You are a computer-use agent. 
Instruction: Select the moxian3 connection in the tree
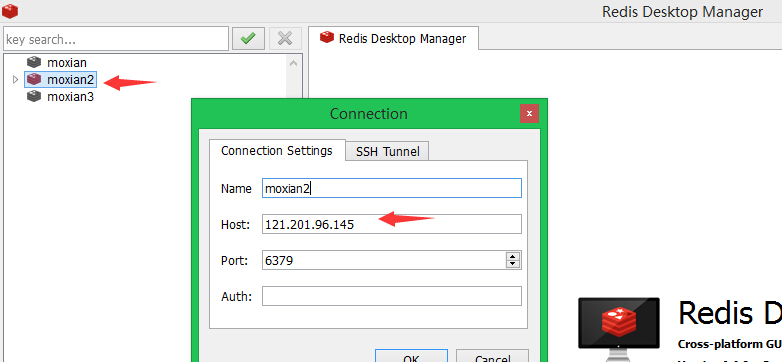coord(70,97)
